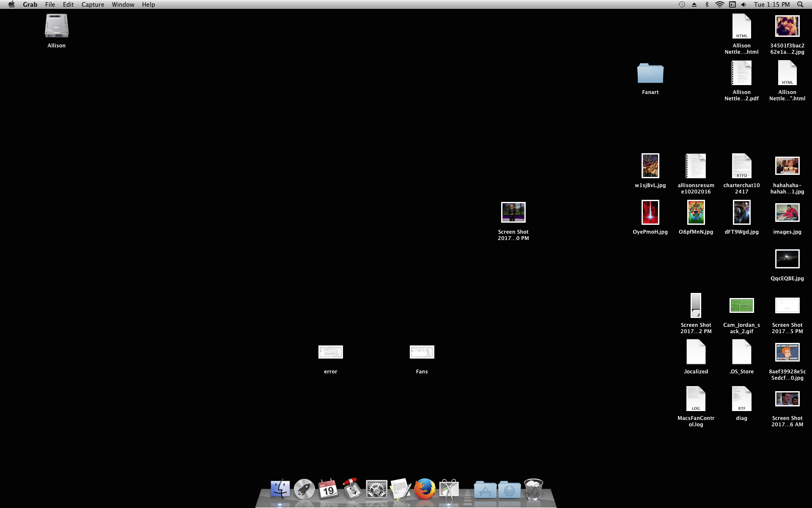Click the volume icon in menu bar
This screenshot has height=508, width=812.
click(x=744, y=5)
